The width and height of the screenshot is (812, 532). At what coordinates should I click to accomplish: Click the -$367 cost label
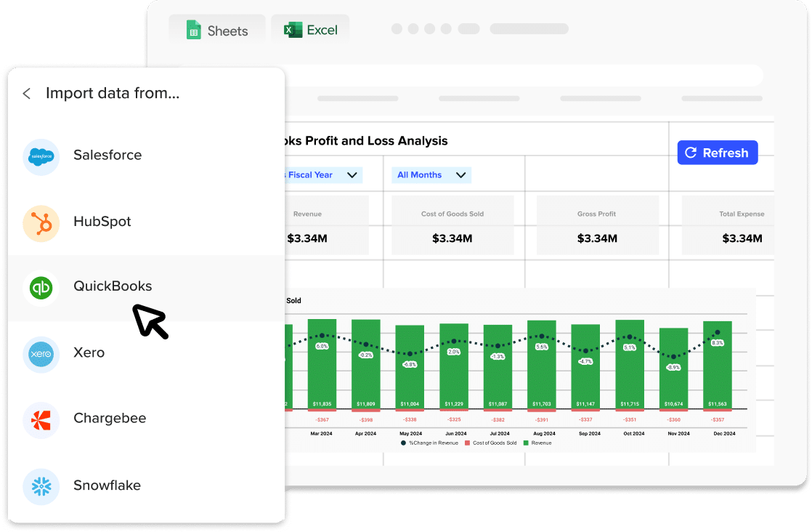(x=322, y=419)
